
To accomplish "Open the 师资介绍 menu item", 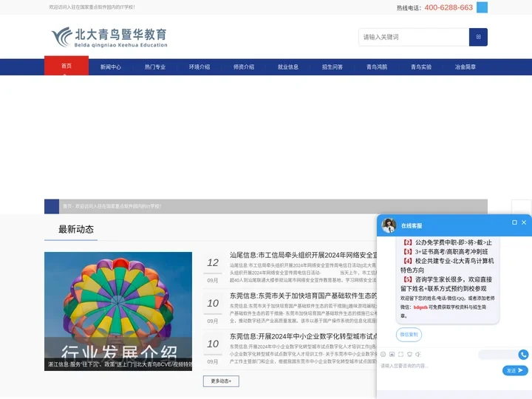I will [x=244, y=67].
